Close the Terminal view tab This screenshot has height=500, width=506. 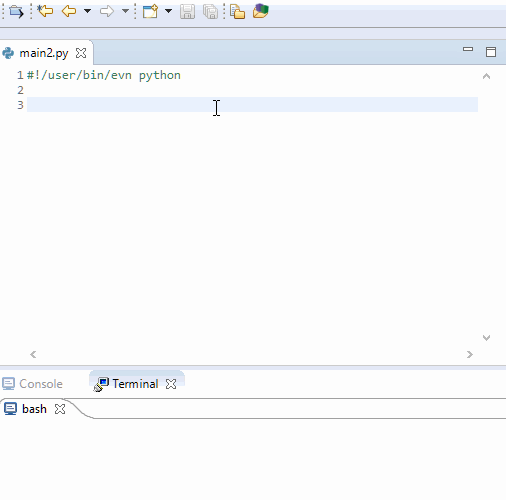pos(171,384)
